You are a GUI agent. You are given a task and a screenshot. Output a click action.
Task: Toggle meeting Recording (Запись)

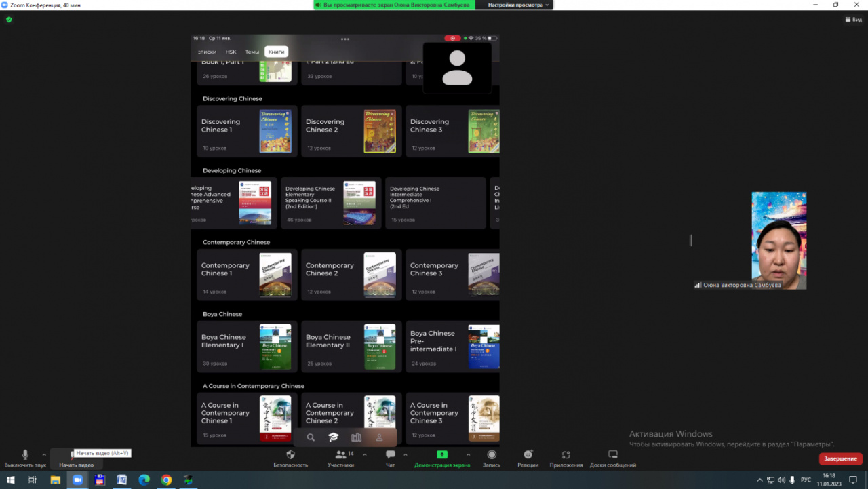coord(492,455)
